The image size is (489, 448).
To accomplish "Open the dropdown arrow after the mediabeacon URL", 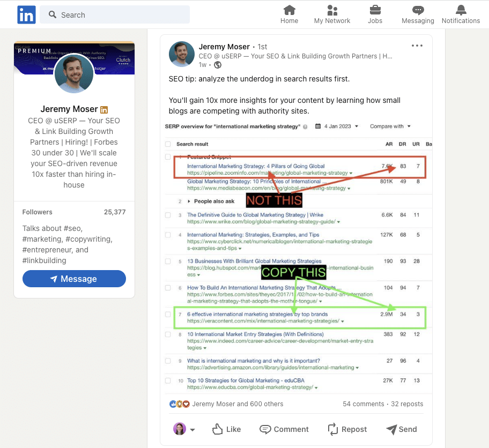I will tap(349, 189).
